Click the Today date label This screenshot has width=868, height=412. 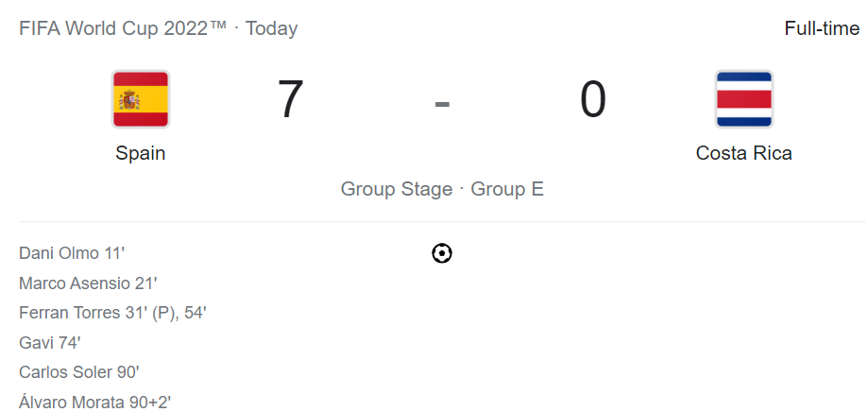pos(271,28)
